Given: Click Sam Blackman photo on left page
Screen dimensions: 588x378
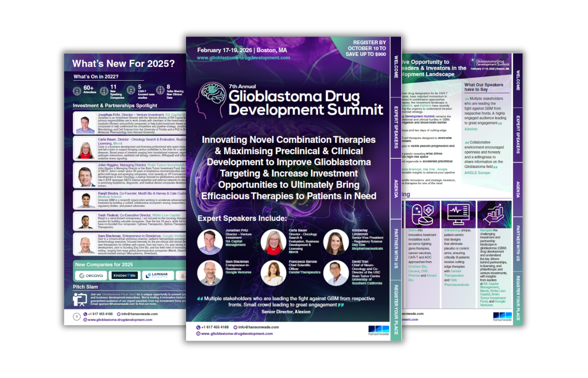Looking at the screenshot, I should click(85, 244).
